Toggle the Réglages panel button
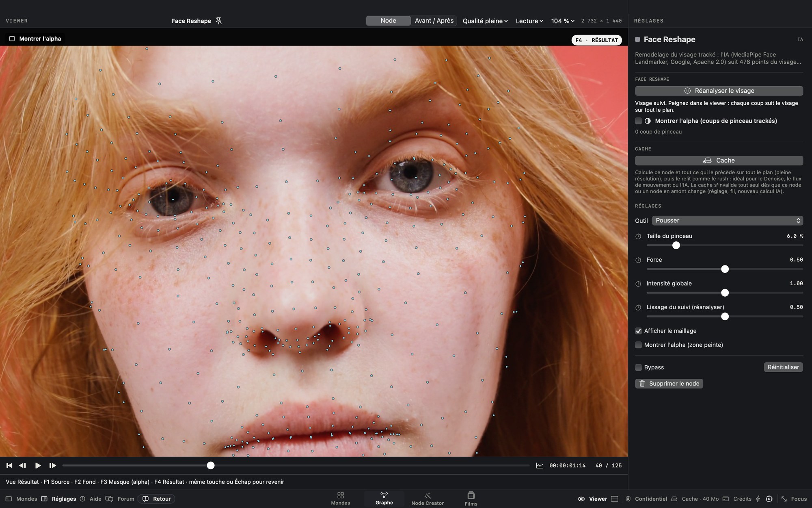 point(58,499)
